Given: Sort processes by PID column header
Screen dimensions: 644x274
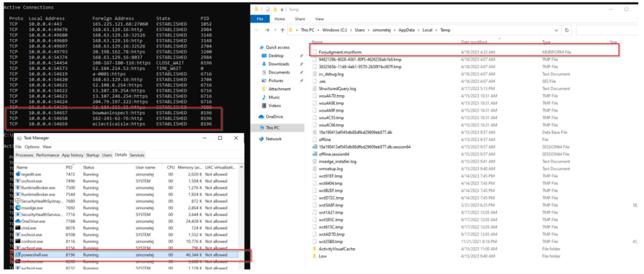Looking at the screenshot, I should click(x=69, y=167).
